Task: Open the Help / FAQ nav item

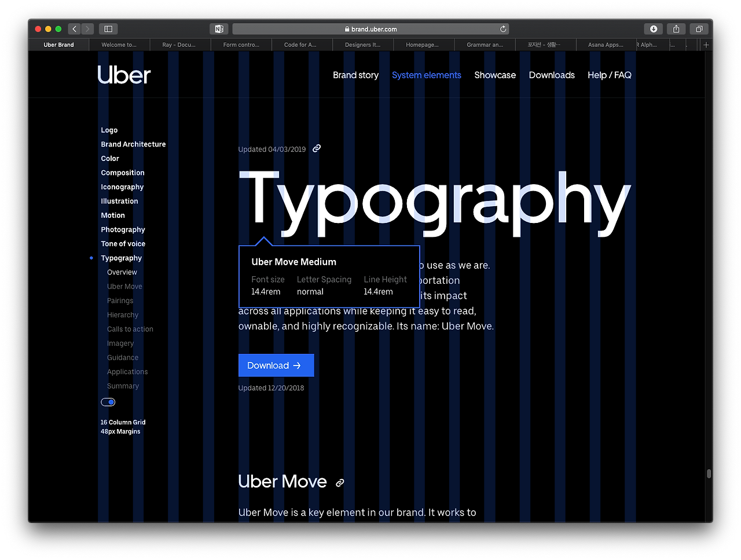Action: 610,75
